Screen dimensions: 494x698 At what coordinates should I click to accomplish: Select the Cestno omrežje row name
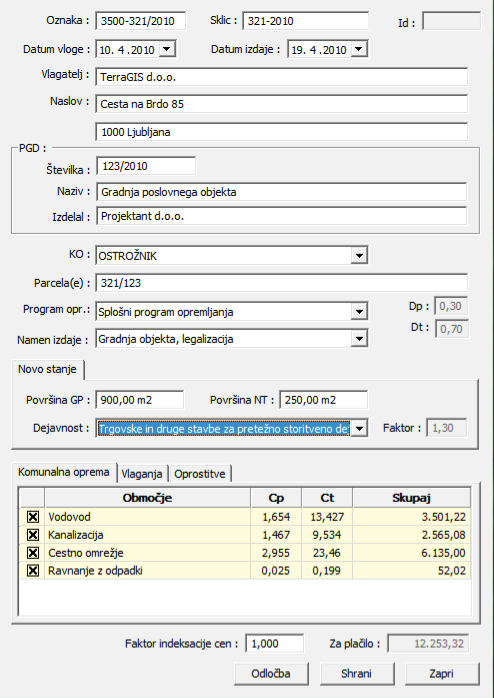pyautogui.click(x=86, y=553)
